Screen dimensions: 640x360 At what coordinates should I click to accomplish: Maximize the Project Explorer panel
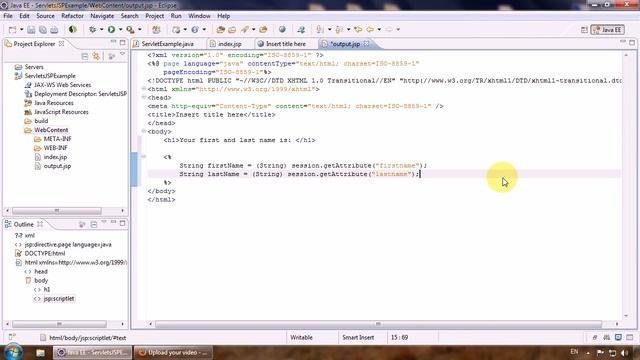(122, 42)
